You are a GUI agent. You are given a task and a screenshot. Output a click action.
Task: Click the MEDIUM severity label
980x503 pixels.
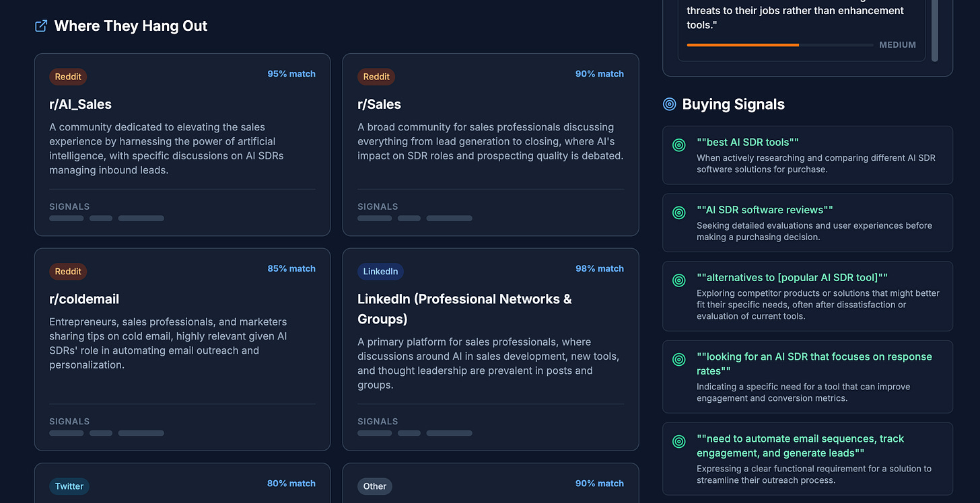tap(897, 45)
